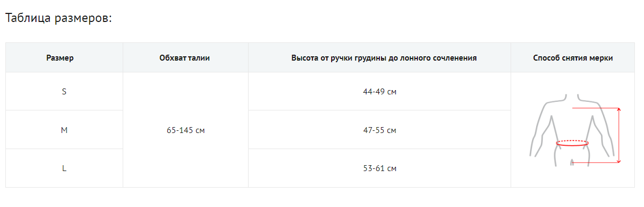Click the red vertical height arrow
This screenshot has height=207, width=644.
pyautogui.click(x=619, y=135)
